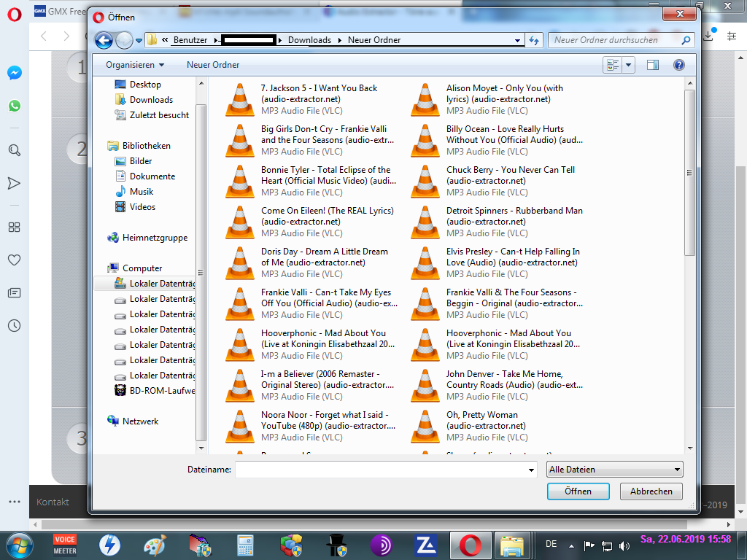Click the Öffnen button
Viewport: 747px width, 560px height.
click(x=578, y=491)
